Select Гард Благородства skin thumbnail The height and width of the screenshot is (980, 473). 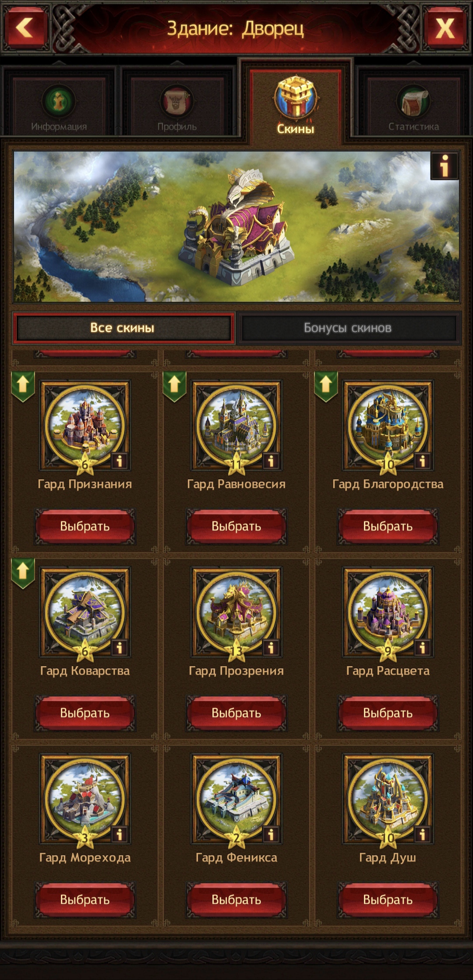click(388, 425)
